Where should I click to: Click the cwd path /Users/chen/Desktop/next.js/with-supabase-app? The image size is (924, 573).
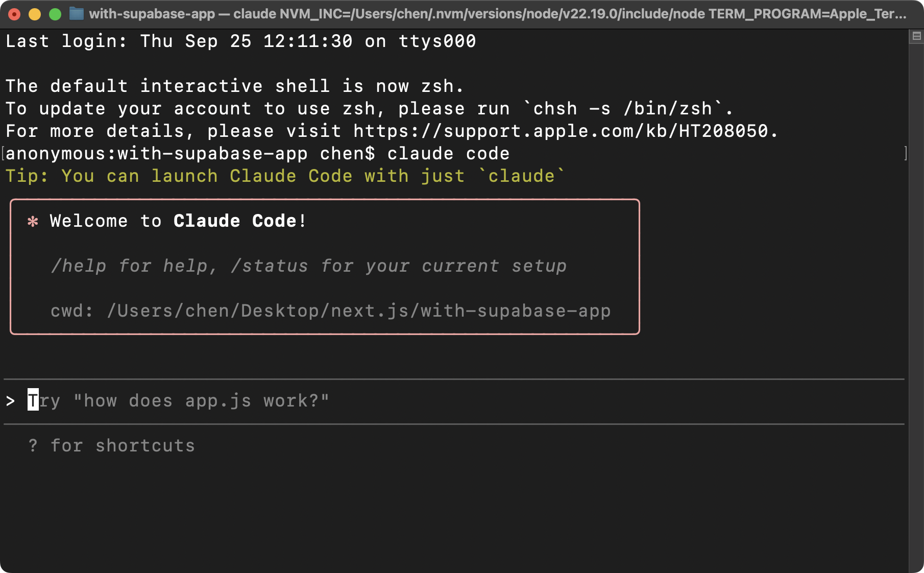(x=359, y=311)
